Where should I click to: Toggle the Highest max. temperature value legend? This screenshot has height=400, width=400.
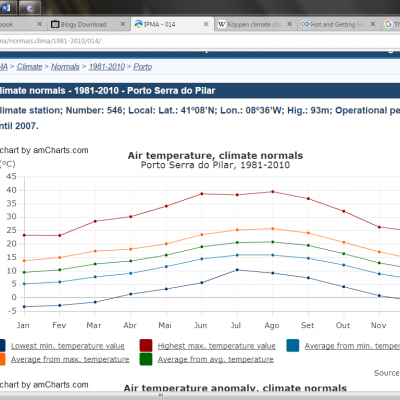point(217,346)
